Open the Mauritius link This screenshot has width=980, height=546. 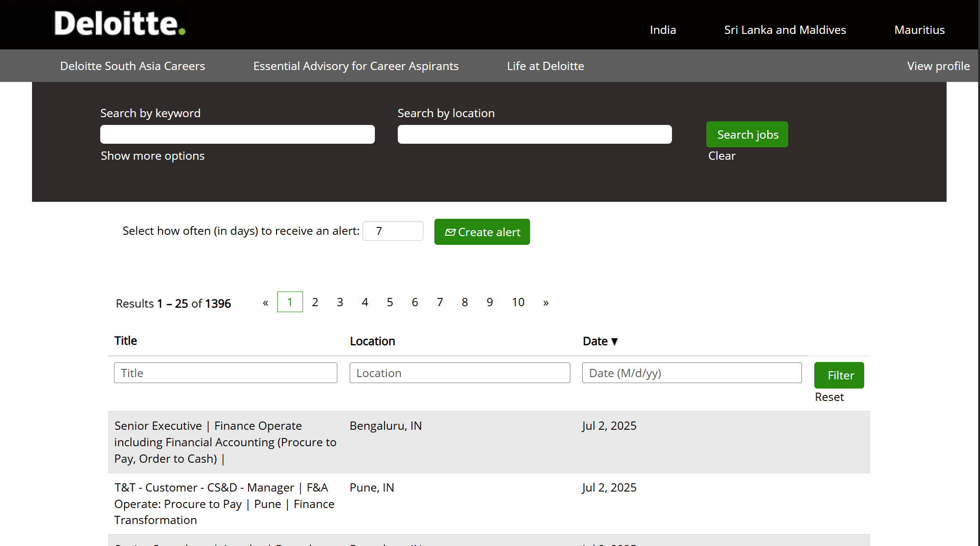point(919,30)
